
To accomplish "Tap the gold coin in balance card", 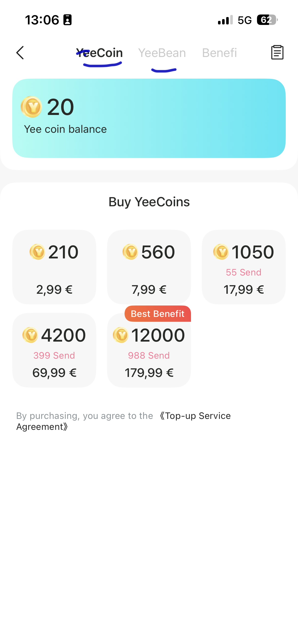I will [x=31, y=107].
